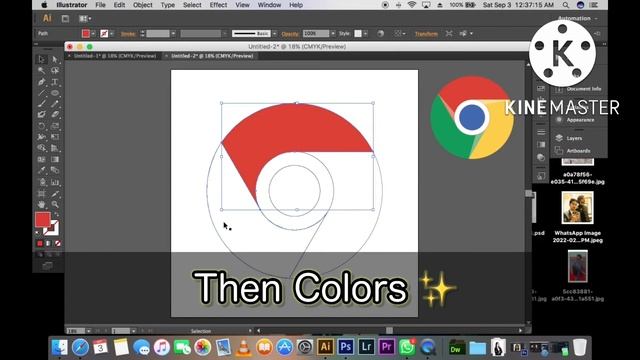Open Adobe Bridge from application bar
The width and height of the screenshot is (640, 360).
(65, 18)
